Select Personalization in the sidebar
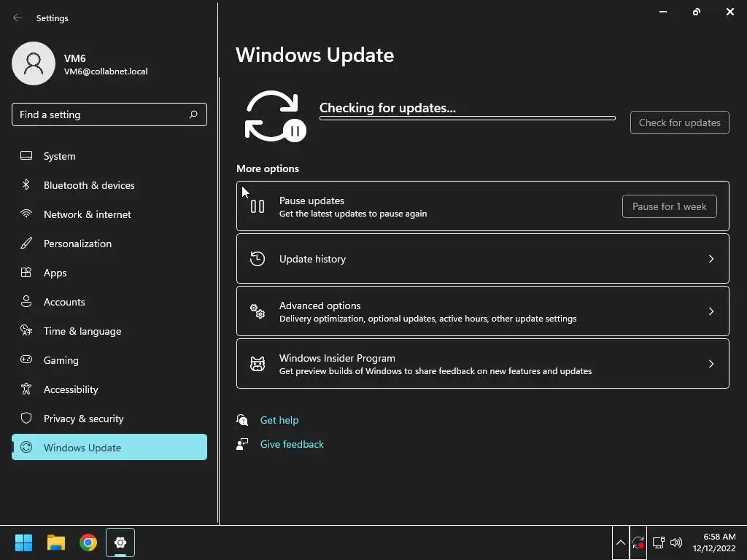Screen dimensions: 747x560 click(x=109, y=243)
